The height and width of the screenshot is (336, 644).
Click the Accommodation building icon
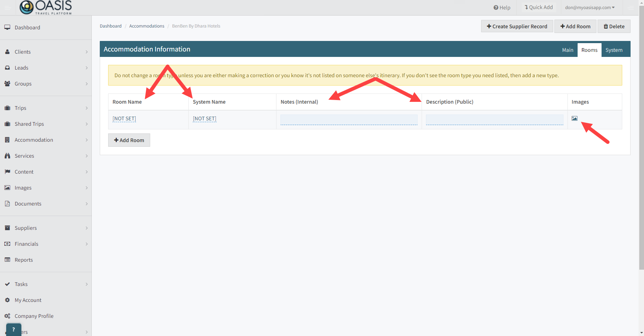tap(7, 140)
